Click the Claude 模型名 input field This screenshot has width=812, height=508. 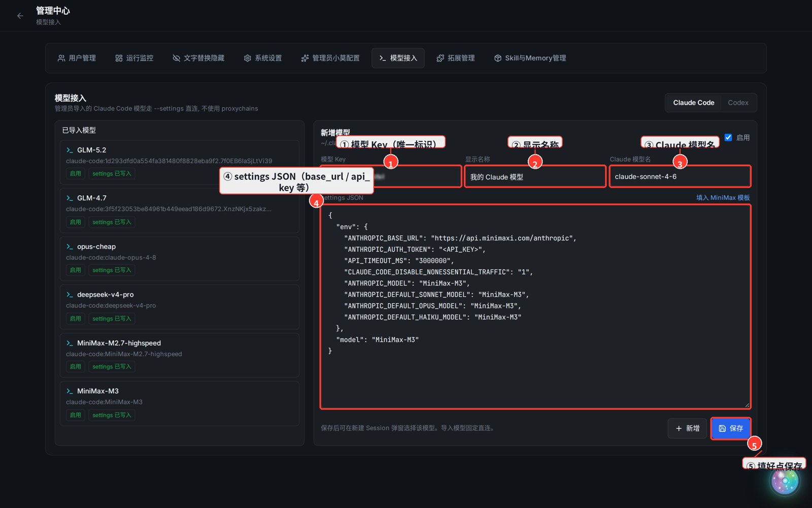pos(680,177)
